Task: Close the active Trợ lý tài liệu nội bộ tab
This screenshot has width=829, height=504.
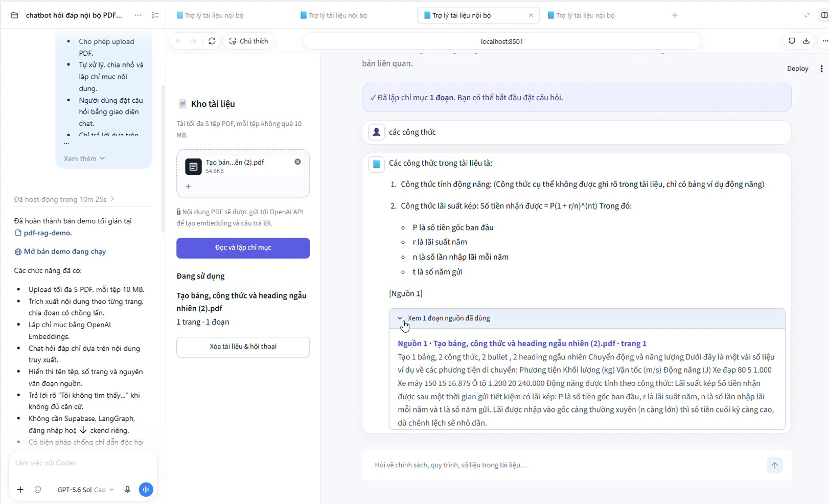Action: 531,15
